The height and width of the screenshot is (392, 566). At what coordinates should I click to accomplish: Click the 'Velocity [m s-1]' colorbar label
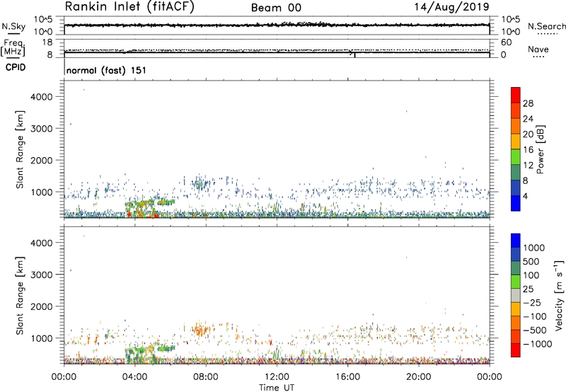(559, 295)
